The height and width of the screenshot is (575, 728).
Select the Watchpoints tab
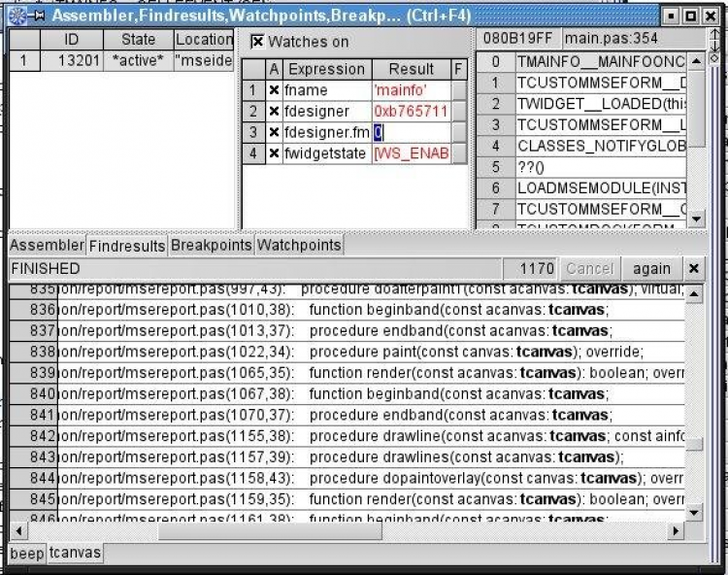tap(298, 246)
